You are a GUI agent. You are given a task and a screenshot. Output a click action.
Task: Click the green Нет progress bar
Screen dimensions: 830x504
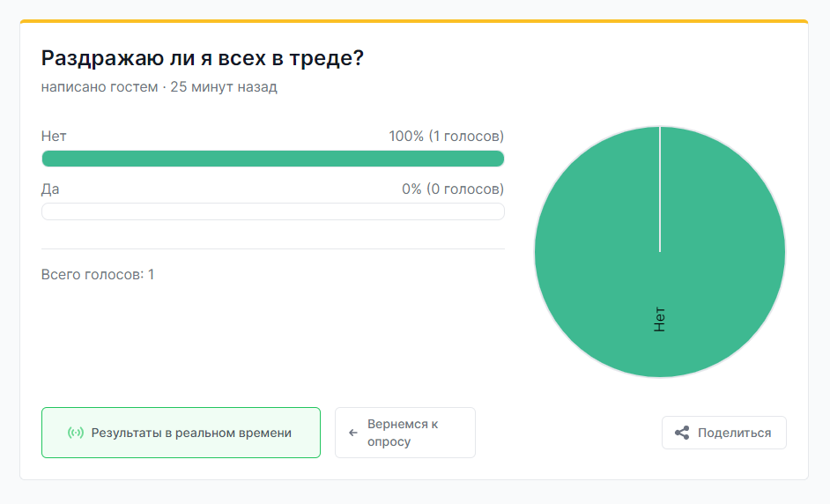pyautogui.click(x=272, y=159)
